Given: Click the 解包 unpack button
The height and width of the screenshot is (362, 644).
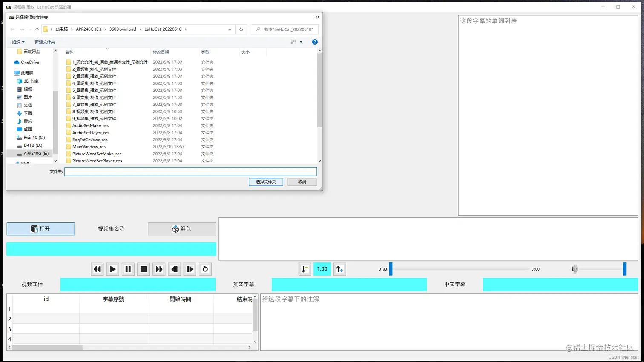Looking at the screenshot, I should [x=182, y=229].
